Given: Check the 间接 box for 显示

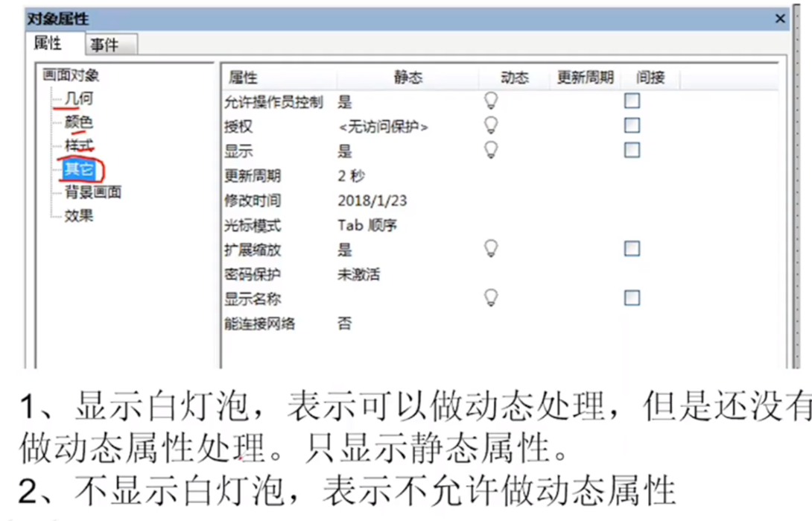Looking at the screenshot, I should (x=632, y=150).
